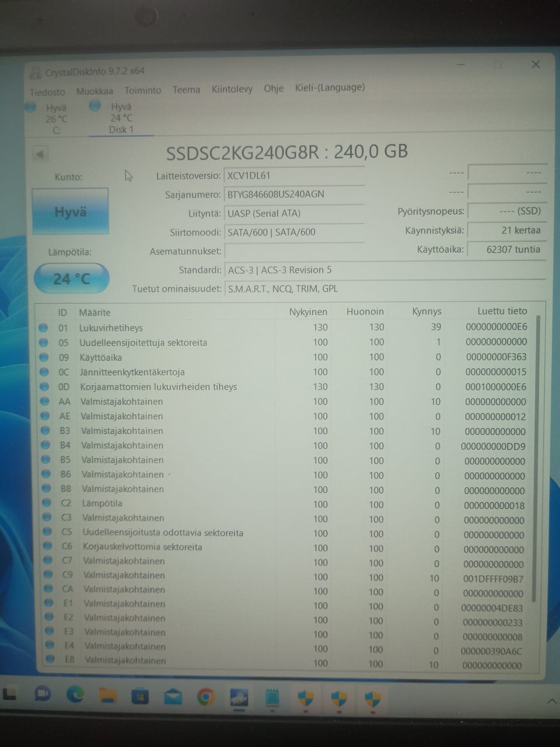This screenshot has height=747, width=560.
Task: Click the Siirtomoodi field SATA/600
Action: point(294,232)
